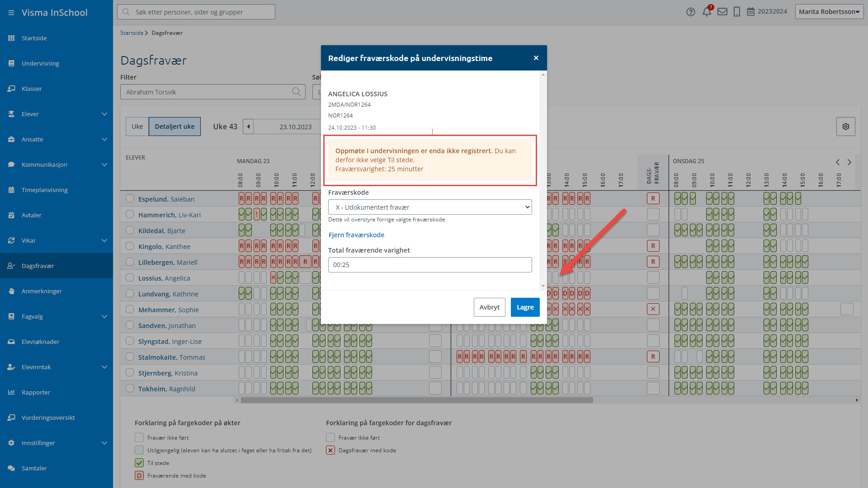The image size is (868, 488).
Task: Click the week date 23.10.2023 field
Action: (295, 127)
